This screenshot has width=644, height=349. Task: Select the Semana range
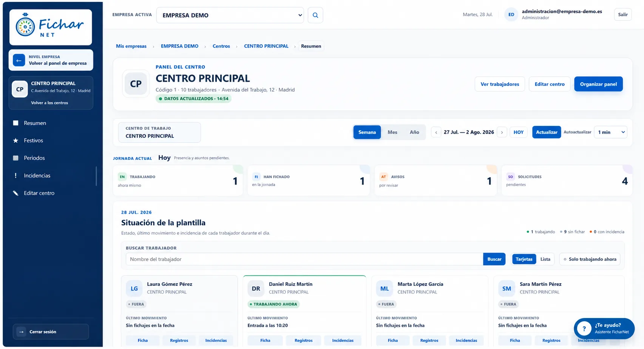point(367,132)
